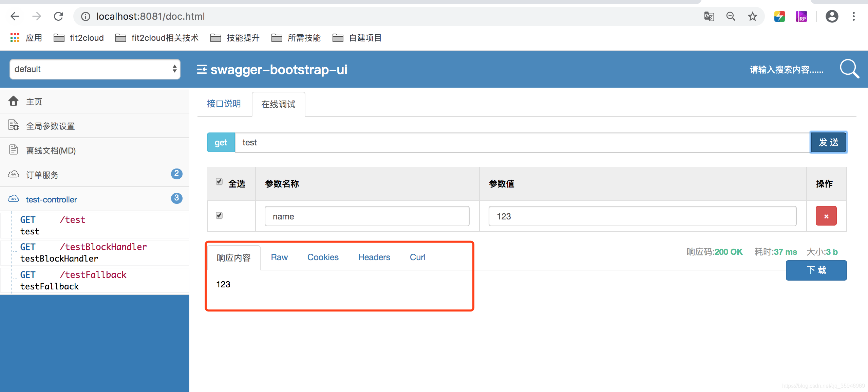Open the Google Translate icon in the address bar
This screenshot has height=392, width=868.
coord(709,16)
